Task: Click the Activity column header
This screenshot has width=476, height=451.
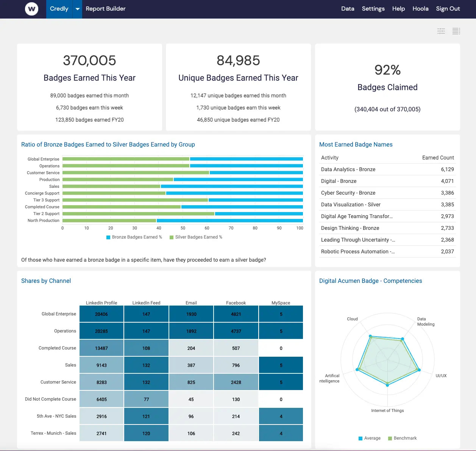Action: 330,158
